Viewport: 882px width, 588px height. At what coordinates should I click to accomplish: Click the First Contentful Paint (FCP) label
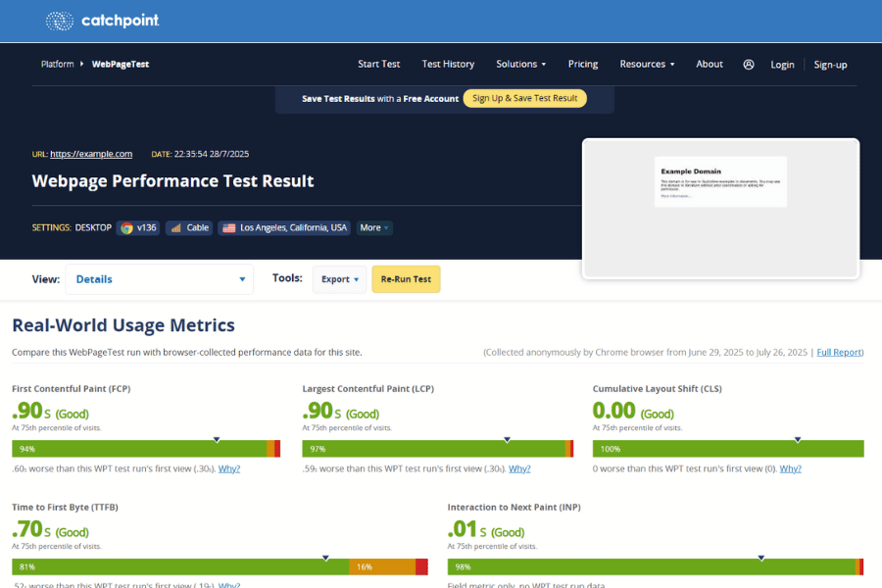[x=71, y=389]
